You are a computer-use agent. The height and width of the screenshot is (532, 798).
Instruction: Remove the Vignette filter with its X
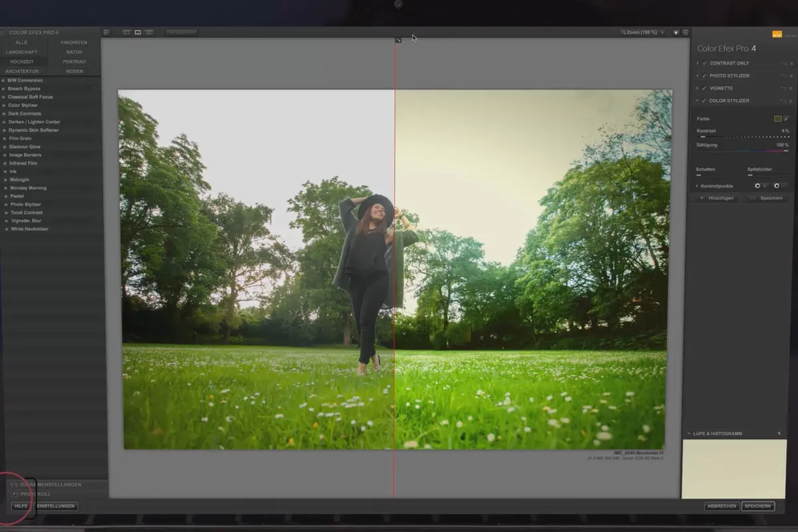[x=791, y=88]
